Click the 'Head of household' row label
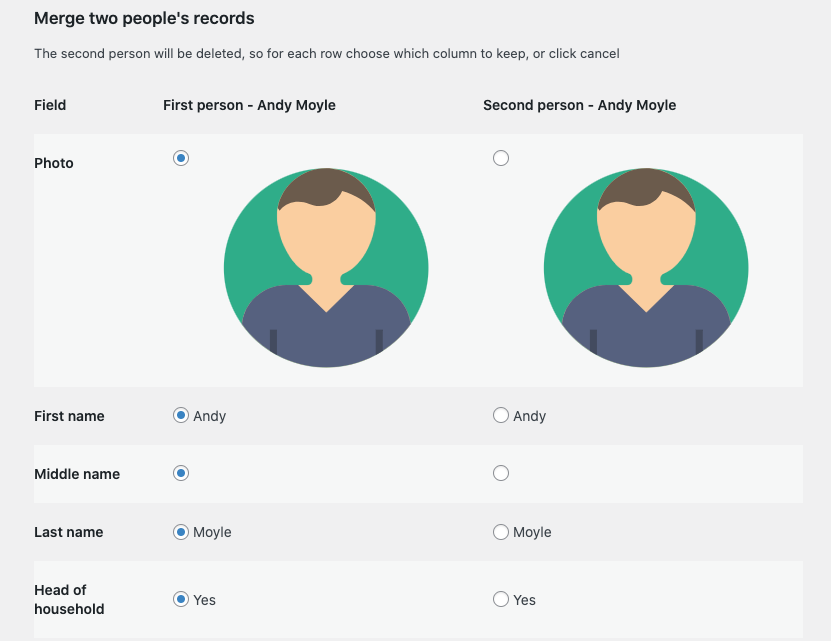This screenshot has width=831, height=641. click(69, 599)
